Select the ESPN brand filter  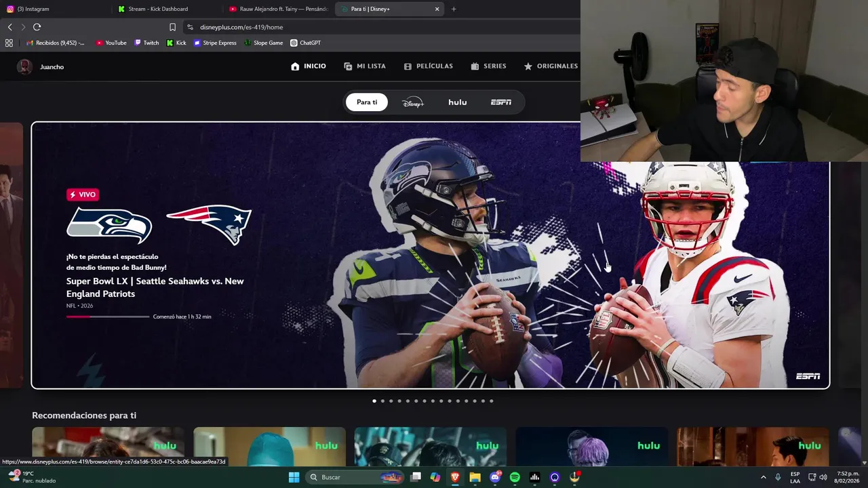click(x=501, y=102)
